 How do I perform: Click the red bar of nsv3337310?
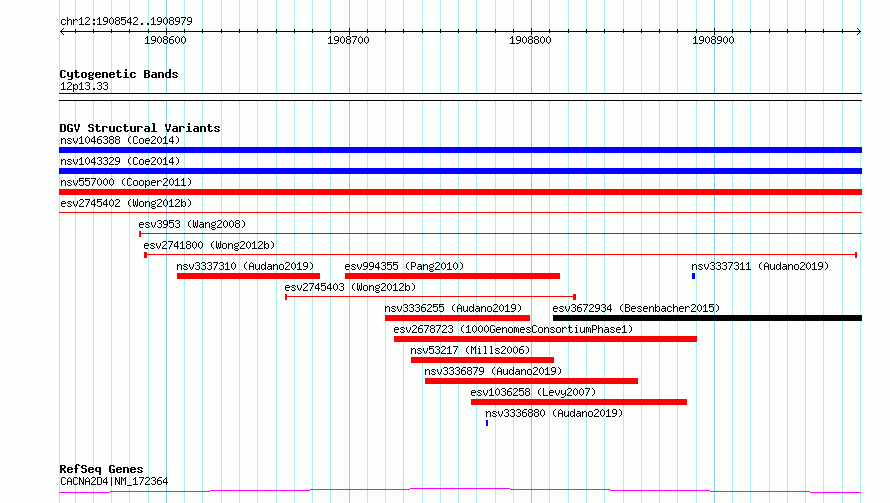248,276
